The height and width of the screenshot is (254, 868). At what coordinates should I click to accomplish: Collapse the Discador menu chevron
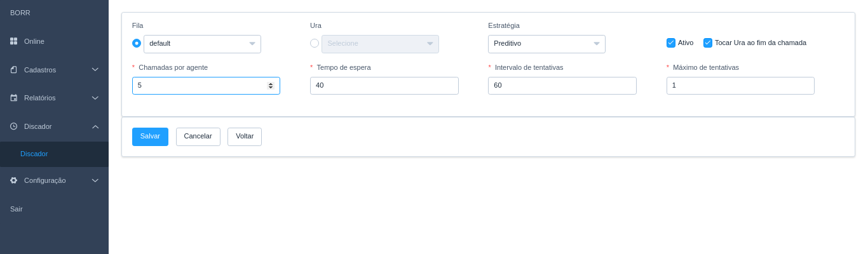[x=95, y=126]
